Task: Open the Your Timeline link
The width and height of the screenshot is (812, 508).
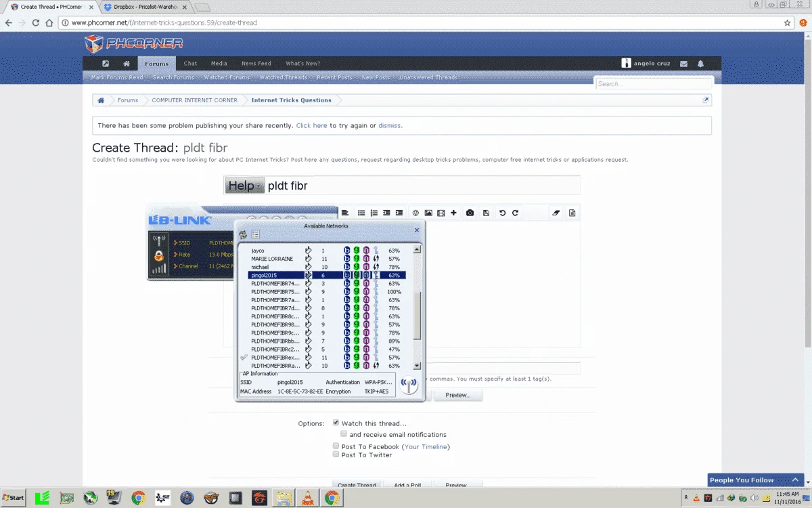Action: (426, 447)
